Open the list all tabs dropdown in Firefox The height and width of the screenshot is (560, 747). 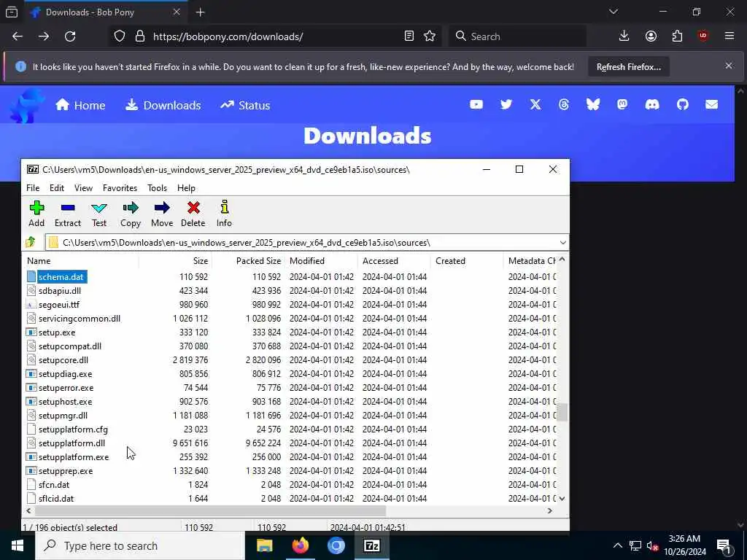(x=614, y=12)
